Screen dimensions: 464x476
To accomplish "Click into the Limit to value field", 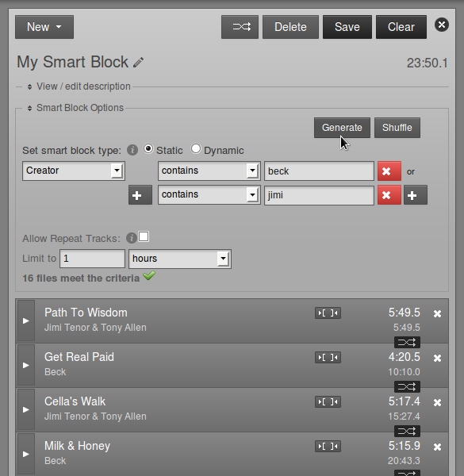I will (x=92, y=259).
